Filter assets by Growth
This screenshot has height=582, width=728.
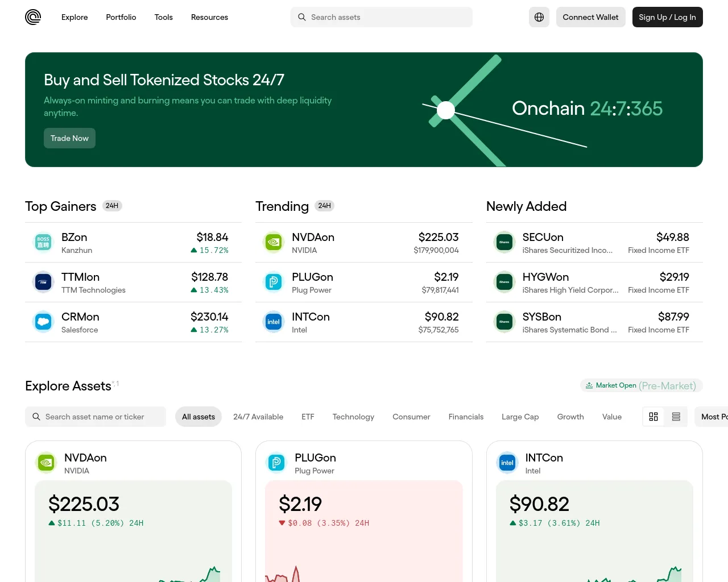(x=570, y=417)
